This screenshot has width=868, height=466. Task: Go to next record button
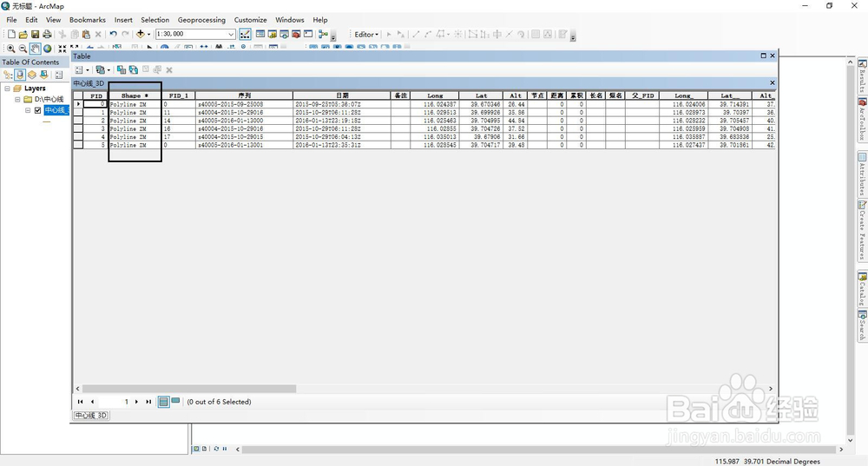point(137,402)
